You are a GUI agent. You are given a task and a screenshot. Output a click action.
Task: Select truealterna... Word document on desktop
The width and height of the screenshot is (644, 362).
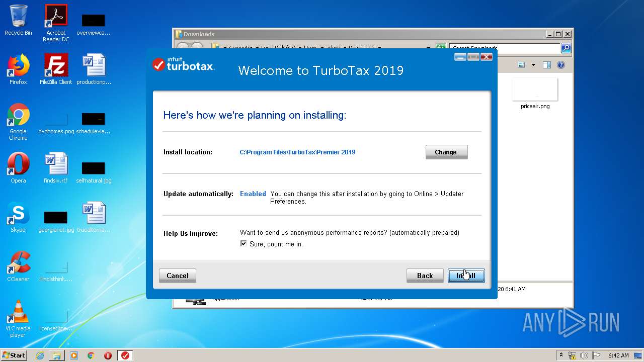pos(94,217)
